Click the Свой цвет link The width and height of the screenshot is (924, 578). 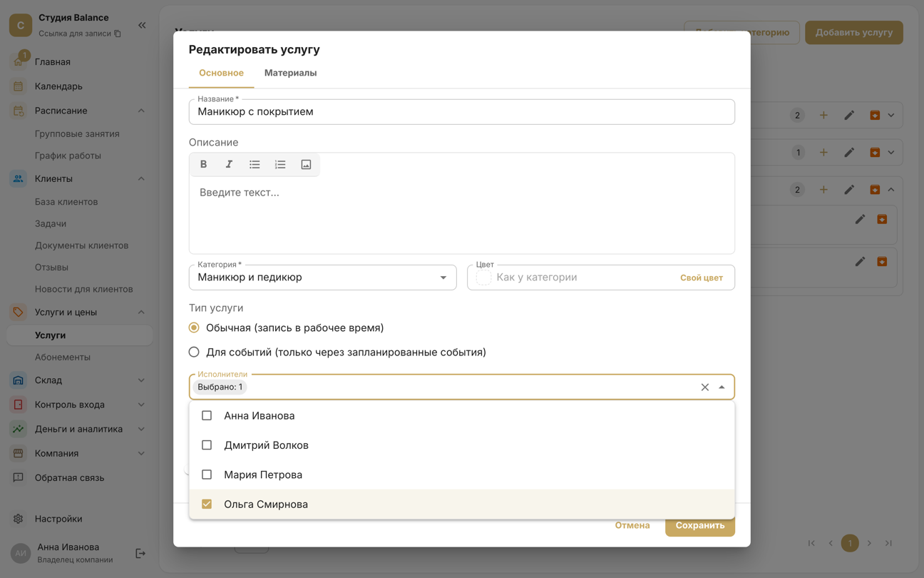pos(702,278)
